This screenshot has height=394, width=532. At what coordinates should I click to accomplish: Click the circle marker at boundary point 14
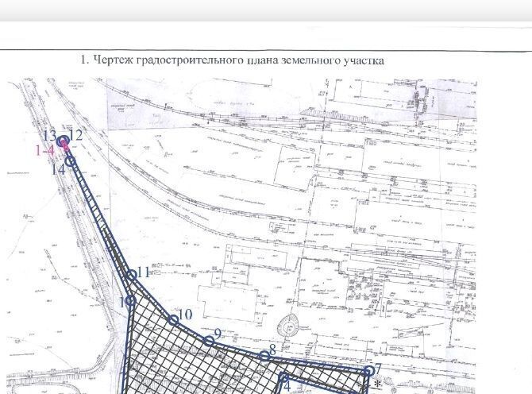70,161
